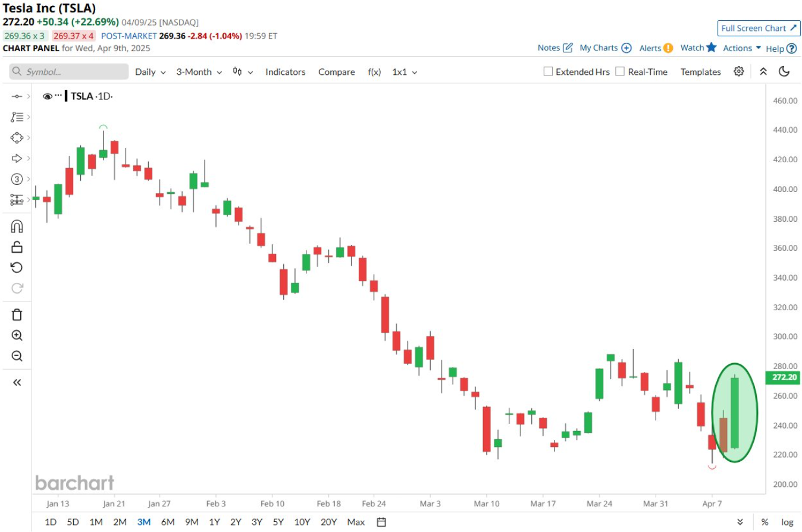
Task: Click the My Charts plus icon
Action: pos(626,48)
